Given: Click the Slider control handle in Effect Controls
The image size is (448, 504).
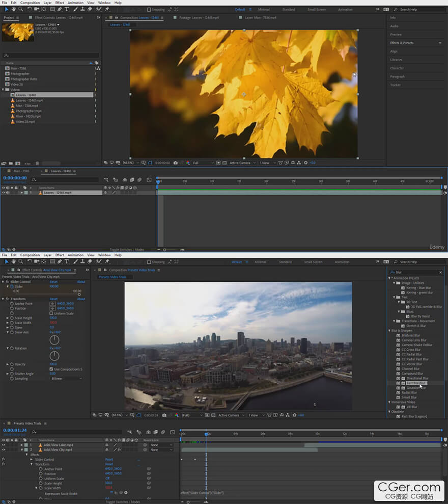Looking at the screenshot, I should click(x=79, y=295).
